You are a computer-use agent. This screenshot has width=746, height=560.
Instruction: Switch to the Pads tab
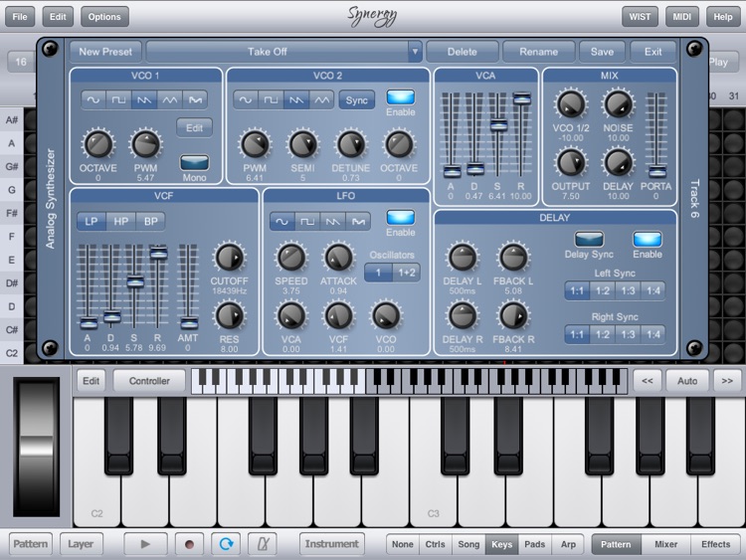click(x=534, y=544)
